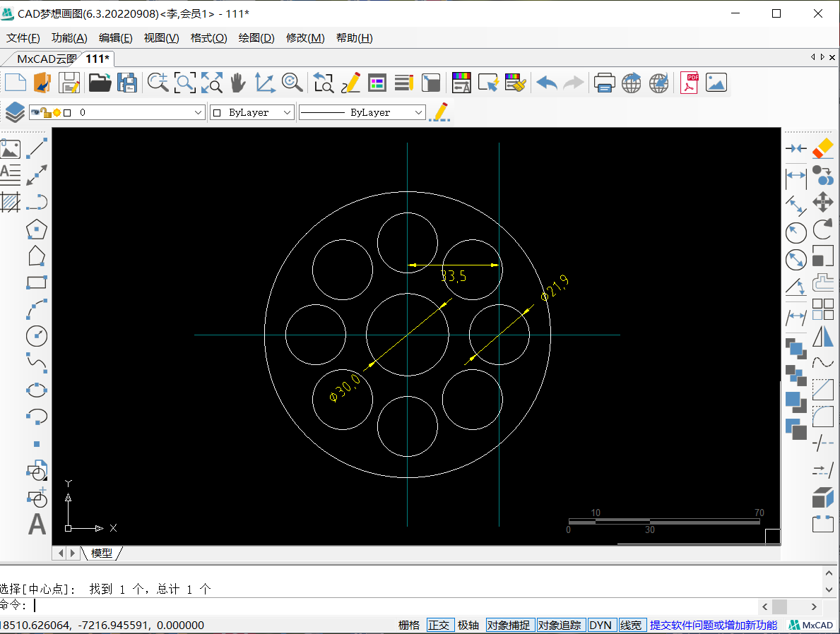Image resolution: width=840 pixels, height=634 pixels.
Task: Select the 33.5 dimension text in drawing
Action: click(x=454, y=276)
